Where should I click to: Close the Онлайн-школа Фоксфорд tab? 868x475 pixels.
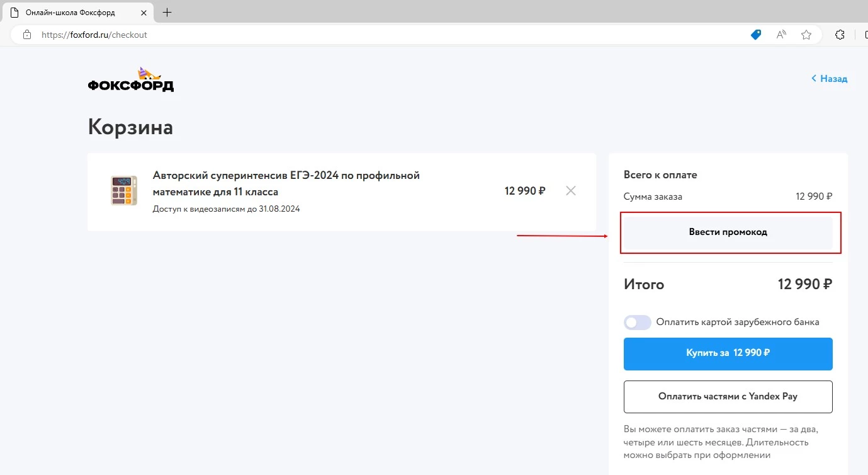[x=144, y=12]
